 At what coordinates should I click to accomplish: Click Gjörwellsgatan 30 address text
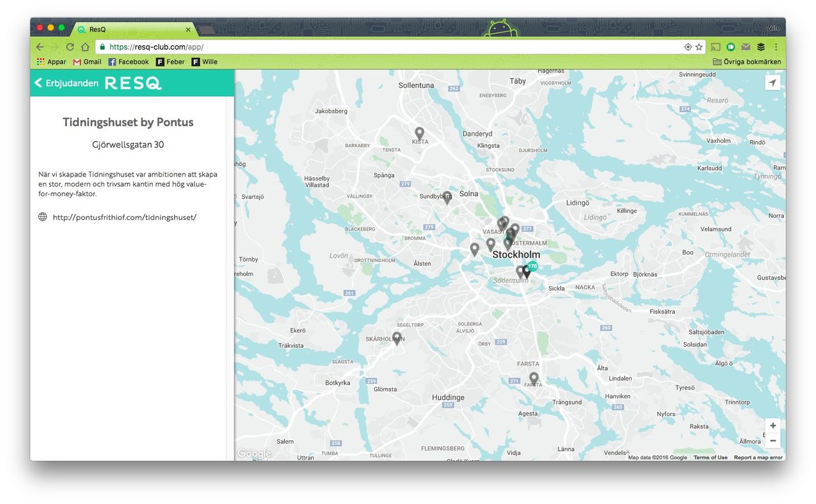(x=128, y=145)
